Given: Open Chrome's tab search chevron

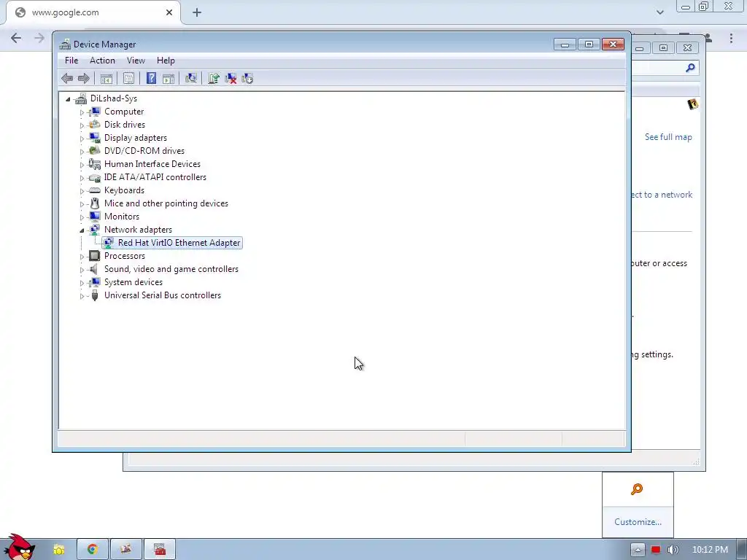Looking at the screenshot, I should click(659, 12).
